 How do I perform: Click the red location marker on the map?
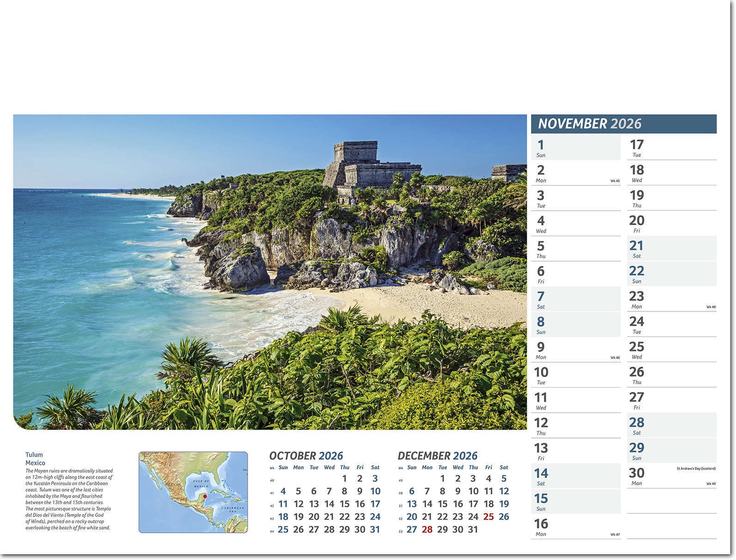[x=205, y=496]
